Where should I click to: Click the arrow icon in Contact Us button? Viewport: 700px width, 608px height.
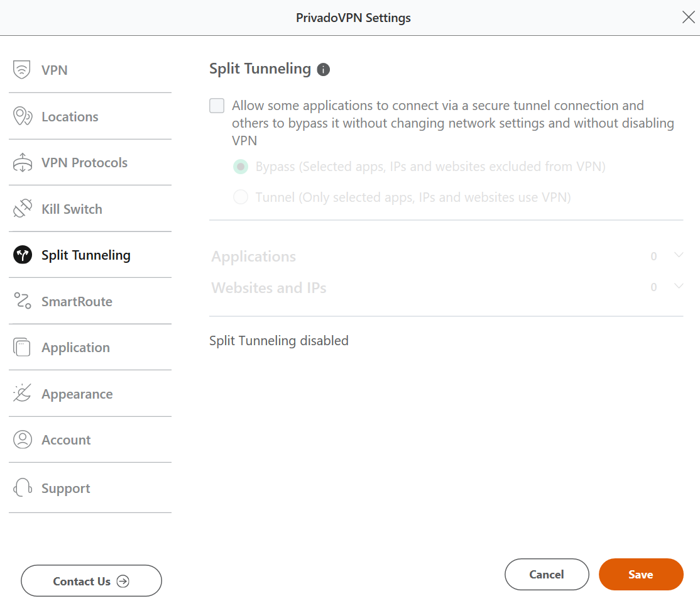pyautogui.click(x=123, y=581)
